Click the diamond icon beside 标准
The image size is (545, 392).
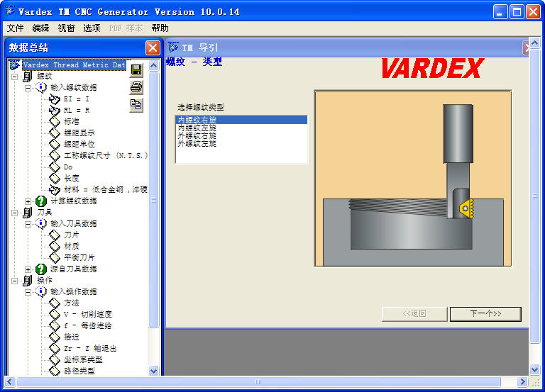click(x=55, y=121)
